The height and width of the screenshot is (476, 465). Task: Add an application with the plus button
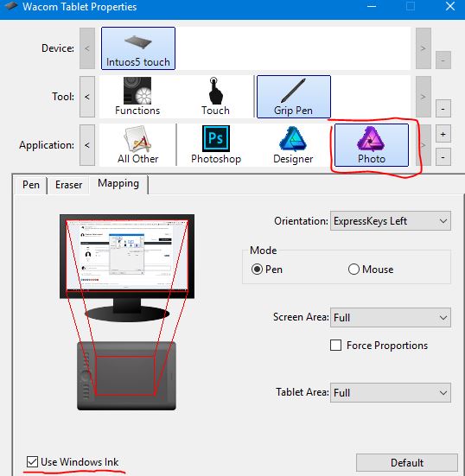(443, 134)
